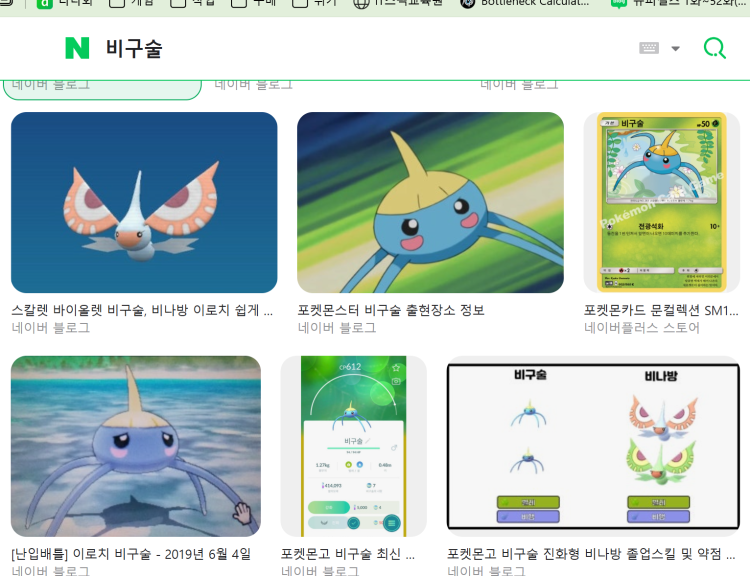
Task: Open link 스칼렛 바이올렛 비구술, 비나방 이로치
Action: 142,310
